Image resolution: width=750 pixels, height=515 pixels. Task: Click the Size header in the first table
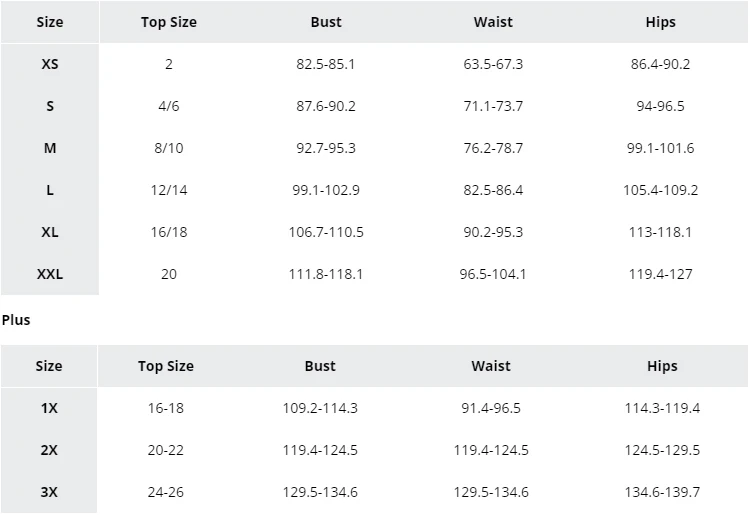tap(50, 22)
